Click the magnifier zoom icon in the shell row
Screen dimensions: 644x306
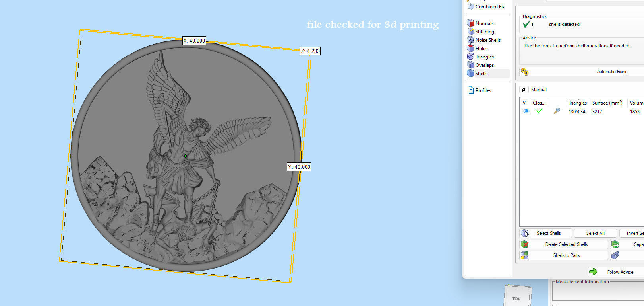click(x=557, y=111)
